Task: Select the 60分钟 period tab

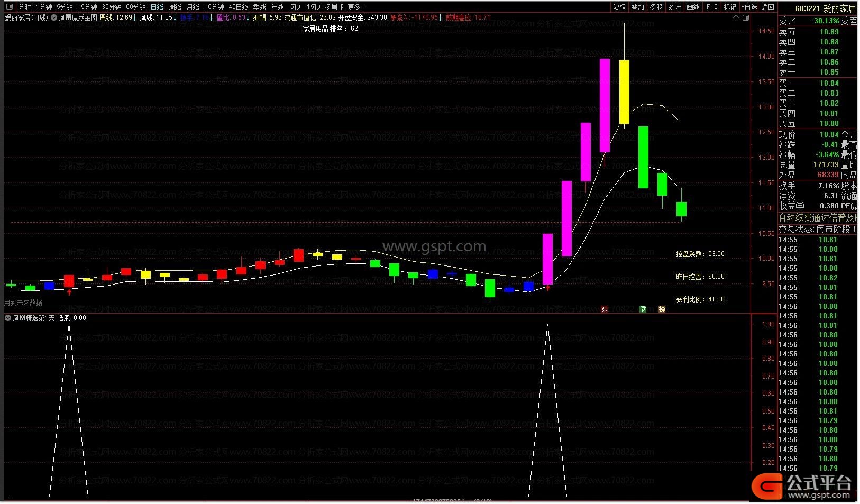Action: (135, 7)
